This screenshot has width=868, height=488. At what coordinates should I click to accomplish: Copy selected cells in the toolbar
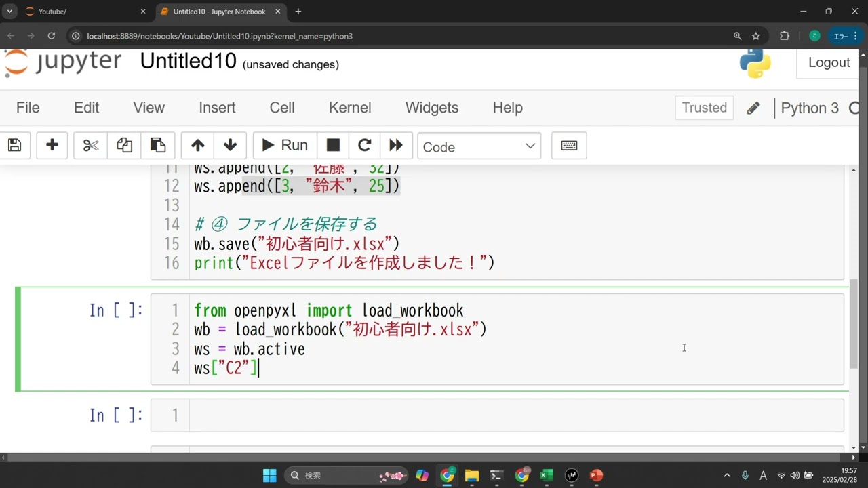tap(124, 146)
